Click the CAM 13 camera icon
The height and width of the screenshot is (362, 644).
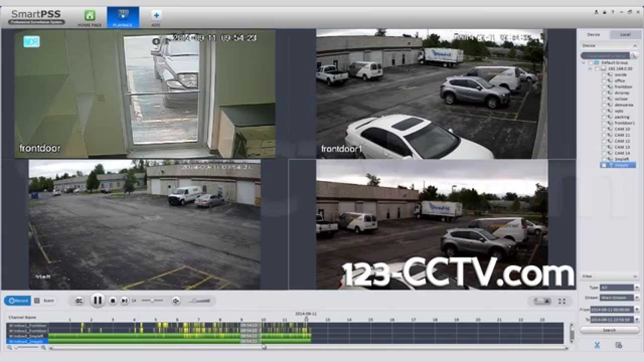click(610, 147)
